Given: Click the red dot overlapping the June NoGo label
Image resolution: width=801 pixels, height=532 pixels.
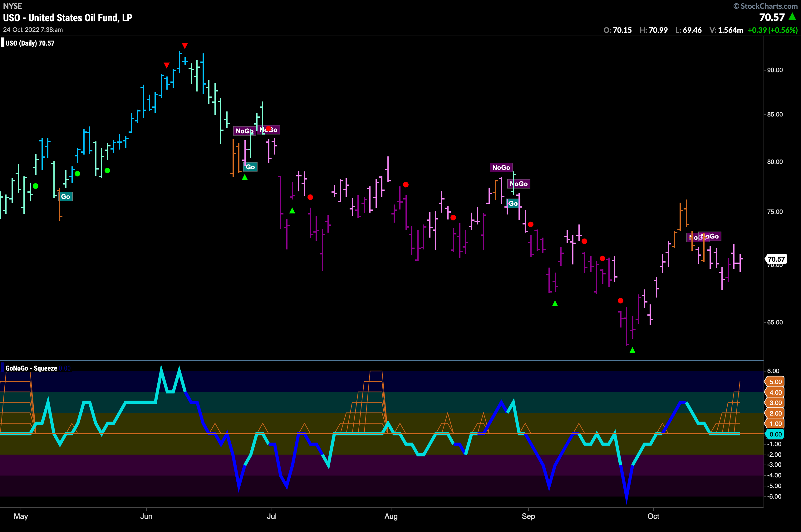Looking at the screenshot, I should coord(269,129).
